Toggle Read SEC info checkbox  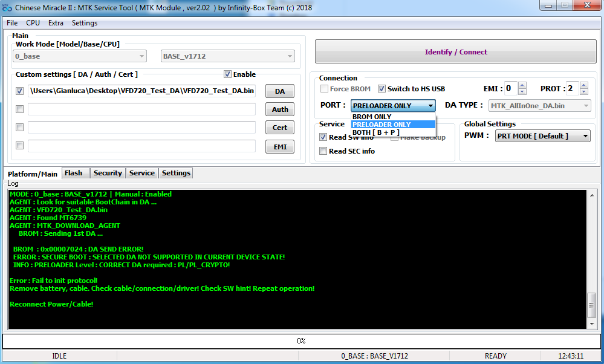[x=323, y=151]
